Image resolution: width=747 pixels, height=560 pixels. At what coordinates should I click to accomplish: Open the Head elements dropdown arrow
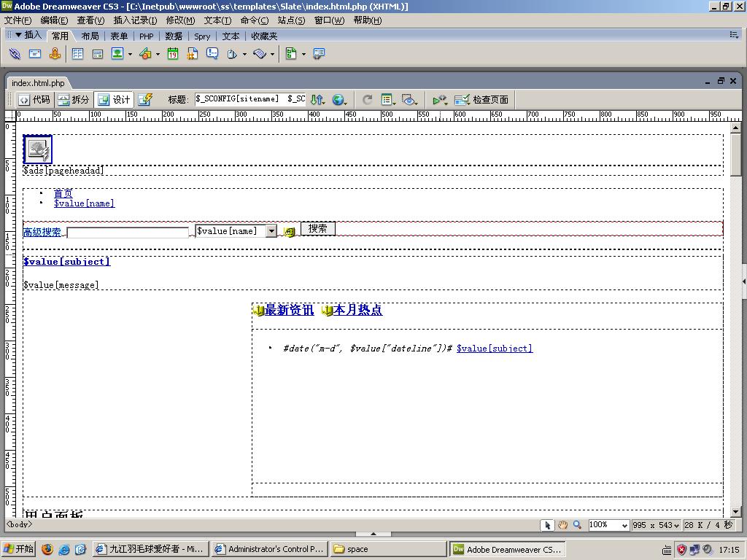point(244,54)
